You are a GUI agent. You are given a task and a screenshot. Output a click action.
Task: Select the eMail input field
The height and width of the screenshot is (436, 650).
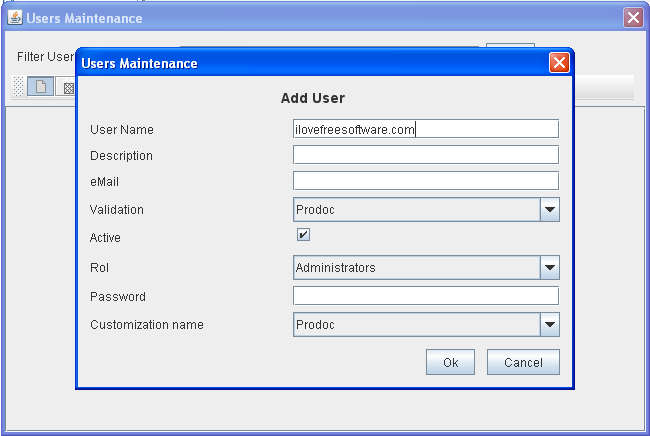point(425,181)
